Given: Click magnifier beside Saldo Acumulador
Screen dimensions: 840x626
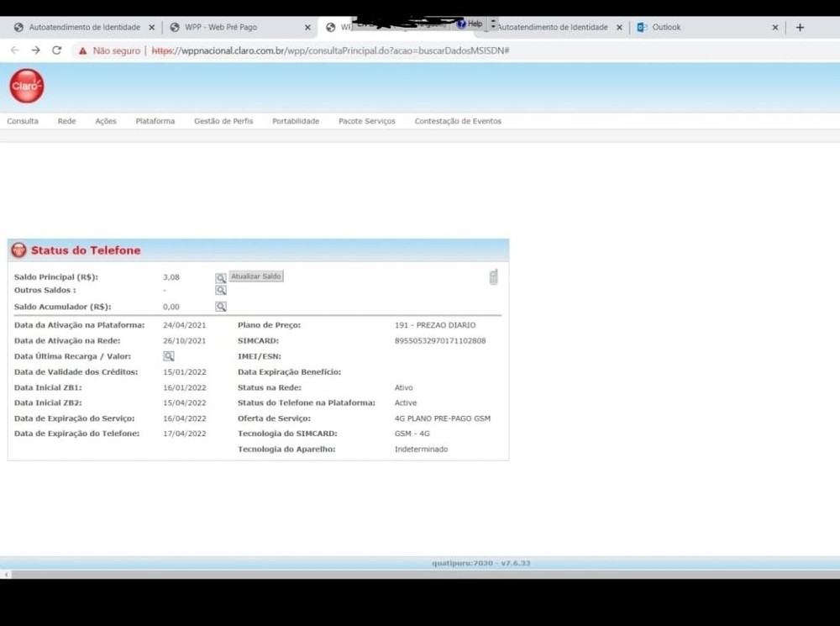Looking at the screenshot, I should coord(220,307).
